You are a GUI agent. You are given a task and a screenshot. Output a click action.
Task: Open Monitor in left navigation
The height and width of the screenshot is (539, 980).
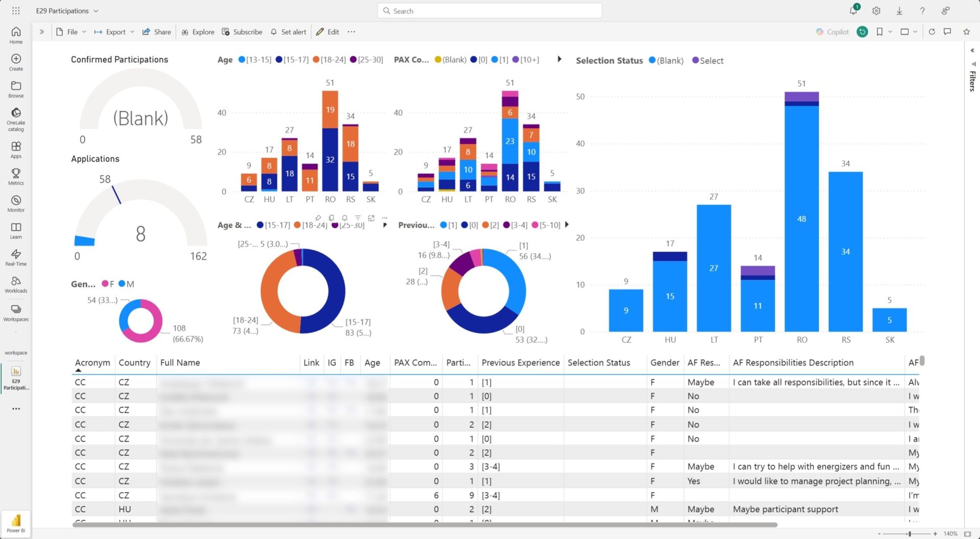click(x=16, y=204)
